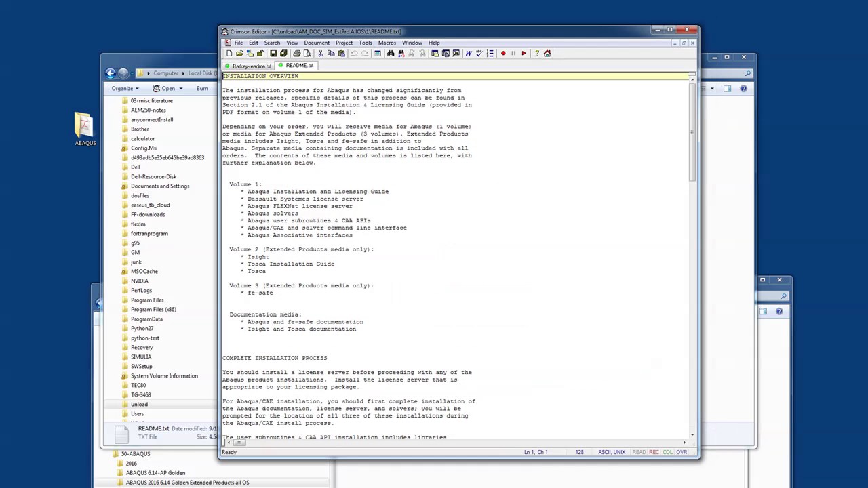Open the Tools menu
868x488 pixels.
(366, 43)
